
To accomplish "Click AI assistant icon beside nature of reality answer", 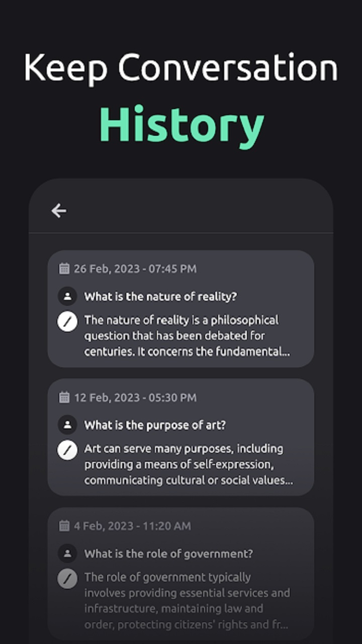I will [67, 321].
